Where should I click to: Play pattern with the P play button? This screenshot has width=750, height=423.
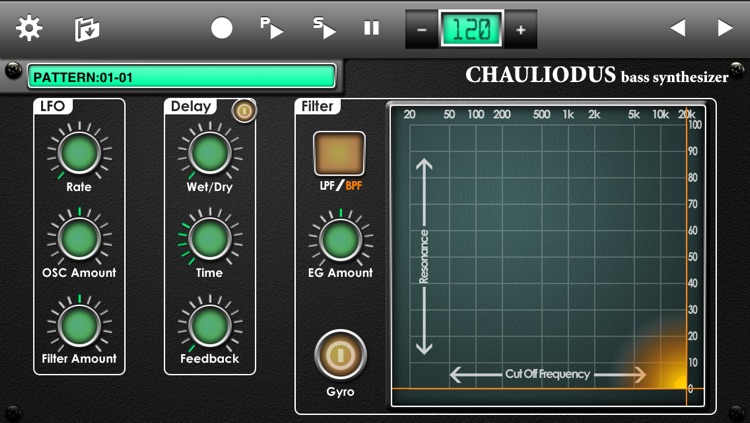coord(272,28)
